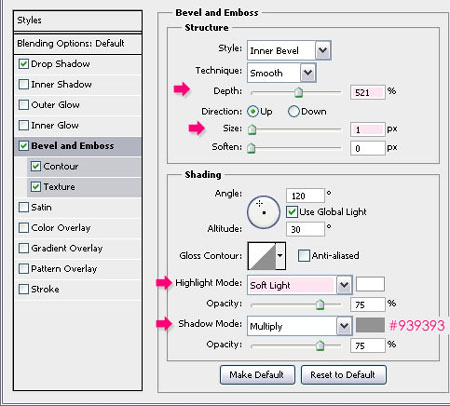Select the Bevel and Emboss style row
450x406 pixels.
click(78, 146)
